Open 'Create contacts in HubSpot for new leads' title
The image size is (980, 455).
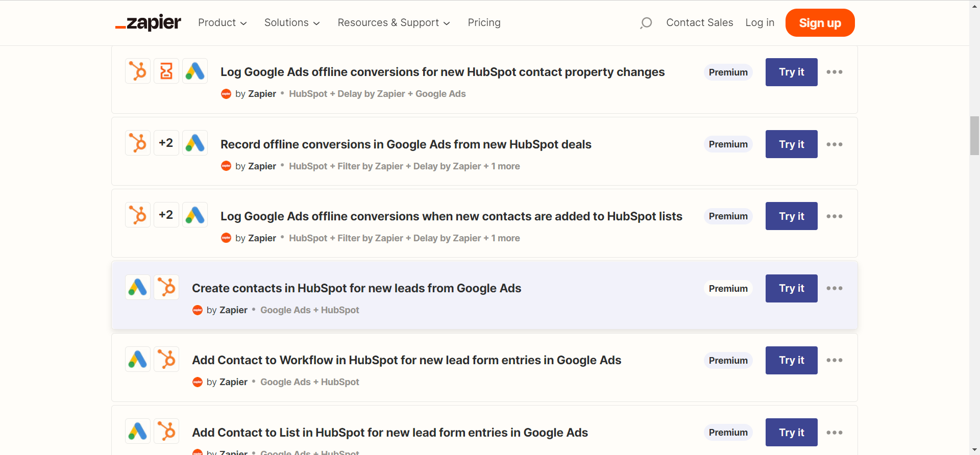click(356, 288)
